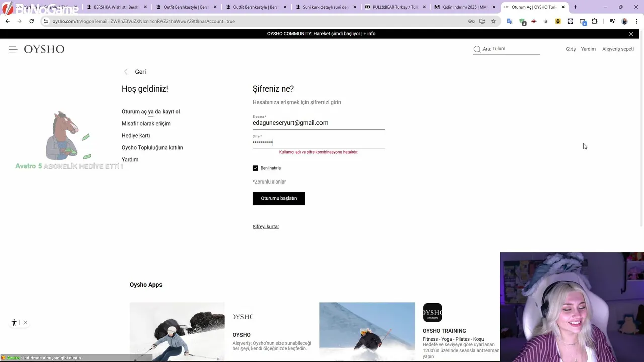Screen dimensions: 644x362
Task: Open the Extensions puzzle menu
Action: click(595, 21)
